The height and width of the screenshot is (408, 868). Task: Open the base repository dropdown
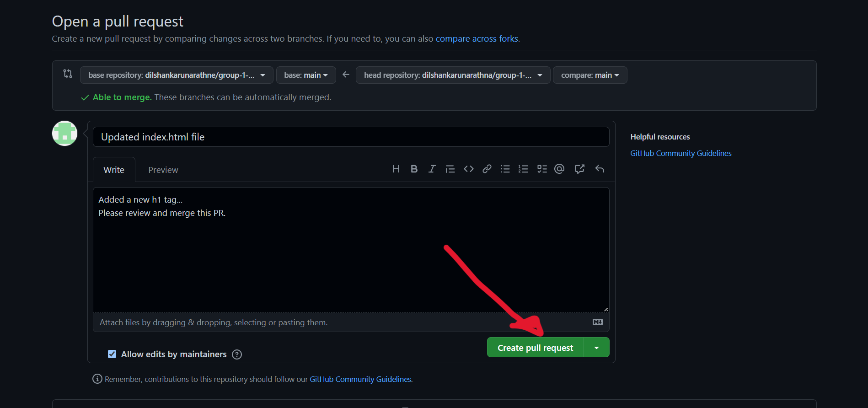click(x=177, y=75)
